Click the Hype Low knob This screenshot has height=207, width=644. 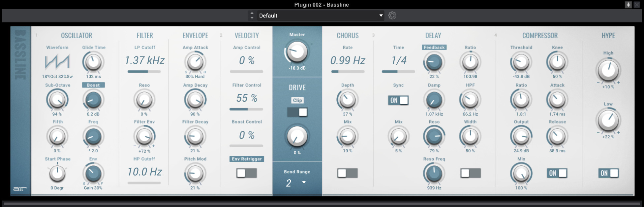click(608, 121)
